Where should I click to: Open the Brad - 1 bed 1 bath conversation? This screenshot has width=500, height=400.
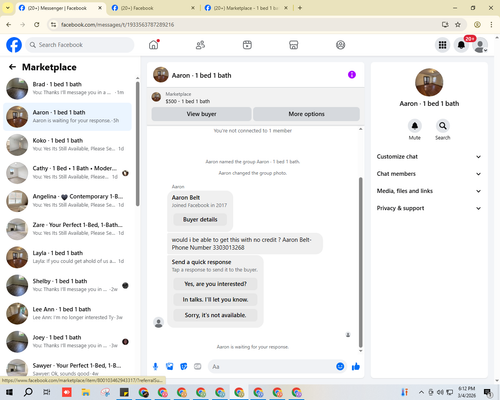(67, 89)
